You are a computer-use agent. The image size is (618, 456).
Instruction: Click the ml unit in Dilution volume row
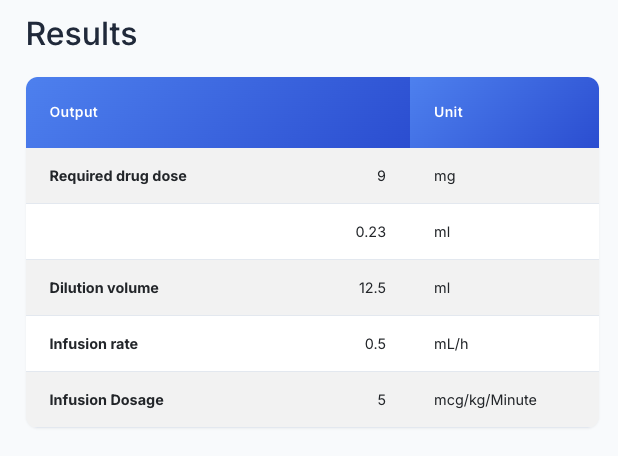[x=442, y=288]
